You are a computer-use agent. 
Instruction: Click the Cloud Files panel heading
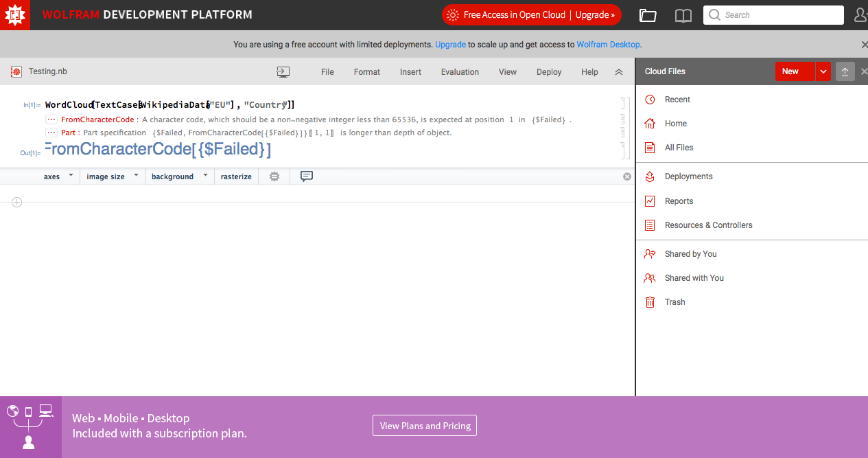pyautogui.click(x=665, y=71)
